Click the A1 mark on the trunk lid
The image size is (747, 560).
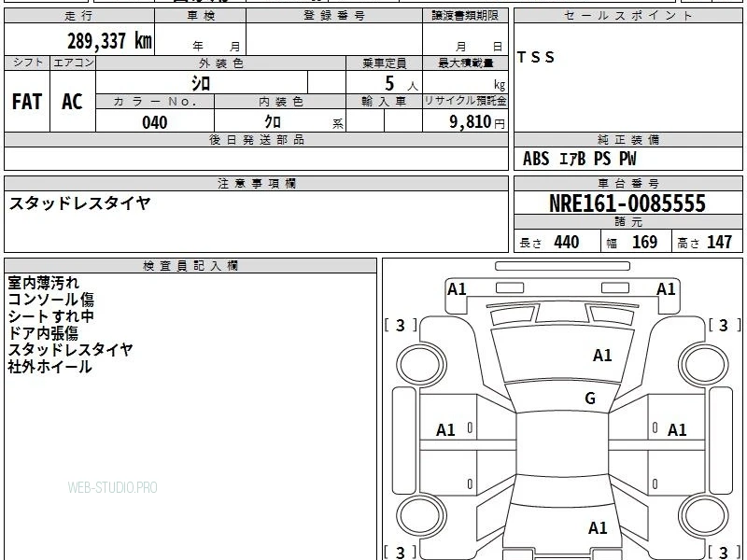[598, 528]
